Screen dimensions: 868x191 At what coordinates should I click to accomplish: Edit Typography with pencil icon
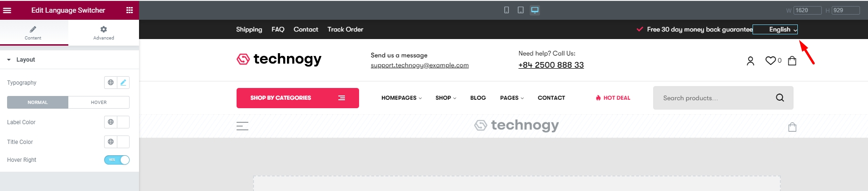tap(123, 82)
